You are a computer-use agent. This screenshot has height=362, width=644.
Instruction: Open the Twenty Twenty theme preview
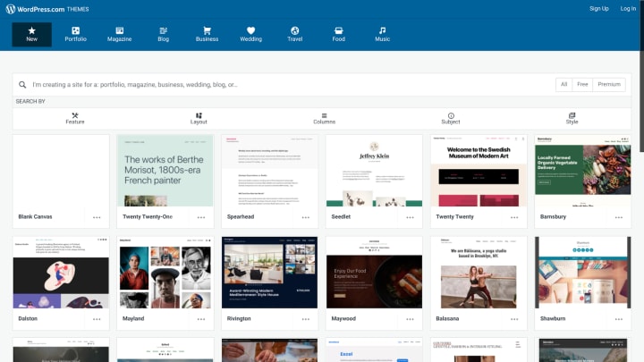pos(479,171)
